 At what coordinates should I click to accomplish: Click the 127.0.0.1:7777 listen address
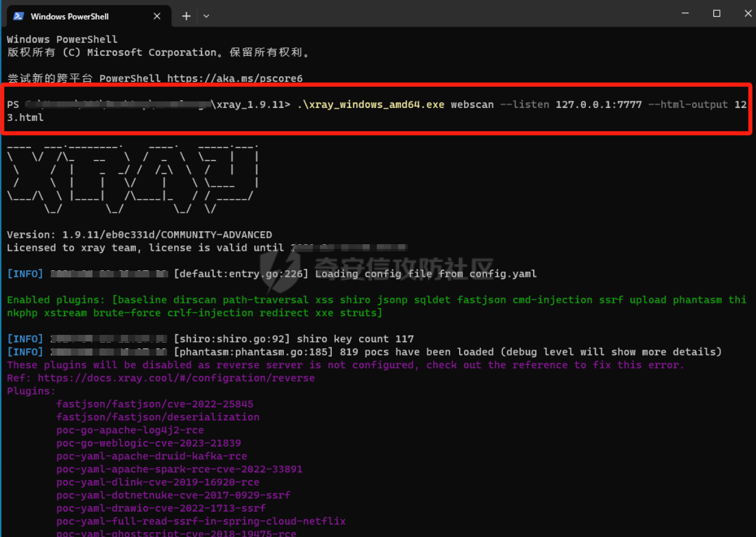[x=598, y=105]
